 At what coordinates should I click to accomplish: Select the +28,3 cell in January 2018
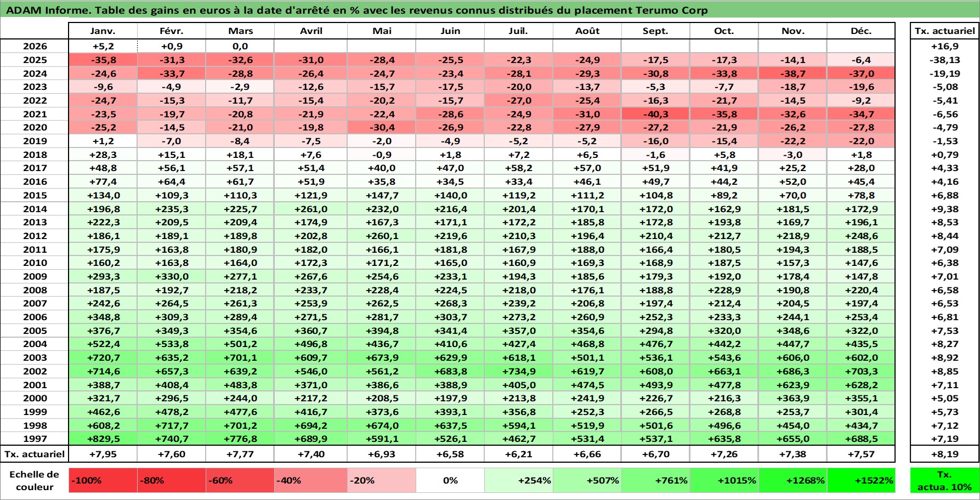(x=103, y=155)
